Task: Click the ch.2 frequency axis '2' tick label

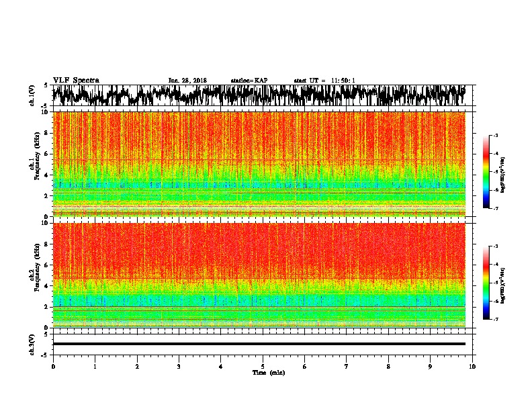Action: pos(47,307)
